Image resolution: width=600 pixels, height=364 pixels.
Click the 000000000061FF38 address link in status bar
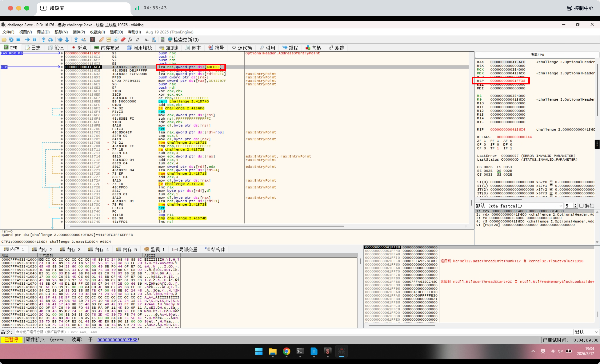[117, 340]
